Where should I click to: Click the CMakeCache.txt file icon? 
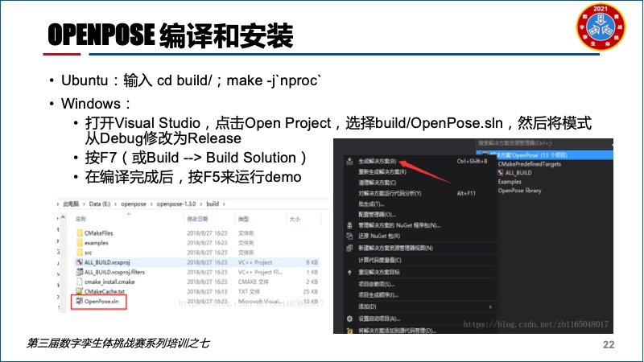point(80,291)
